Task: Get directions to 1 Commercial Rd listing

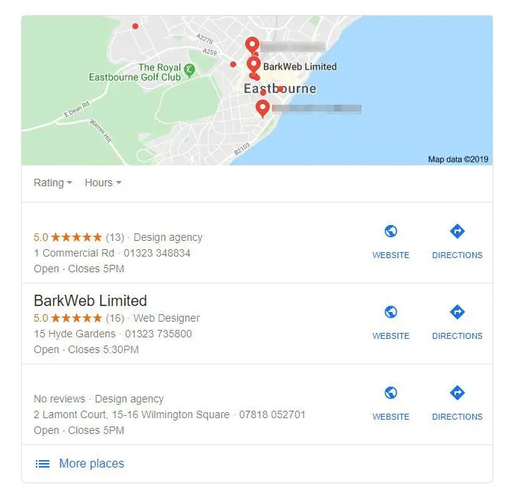Action: coord(457,242)
